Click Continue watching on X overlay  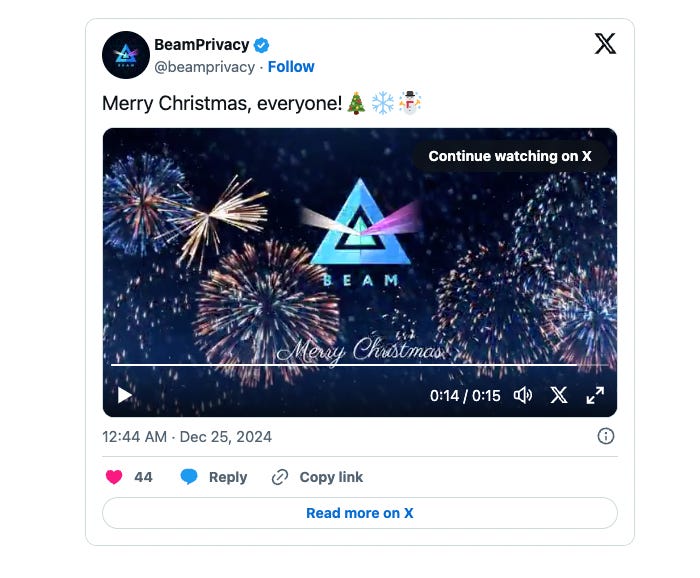pos(510,156)
